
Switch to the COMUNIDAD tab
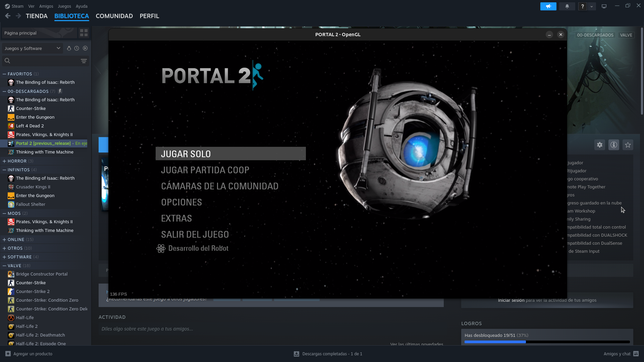[x=114, y=16]
